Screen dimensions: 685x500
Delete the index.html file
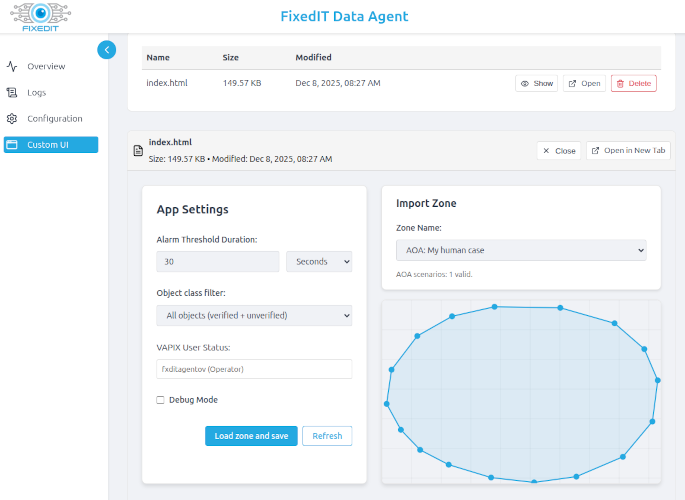[x=633, y=83]
